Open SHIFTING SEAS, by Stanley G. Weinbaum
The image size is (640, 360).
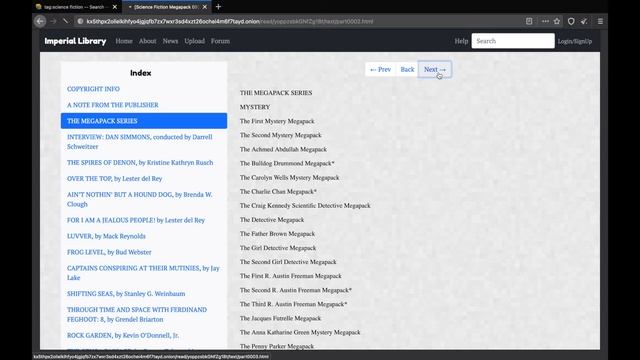(126, 293)
